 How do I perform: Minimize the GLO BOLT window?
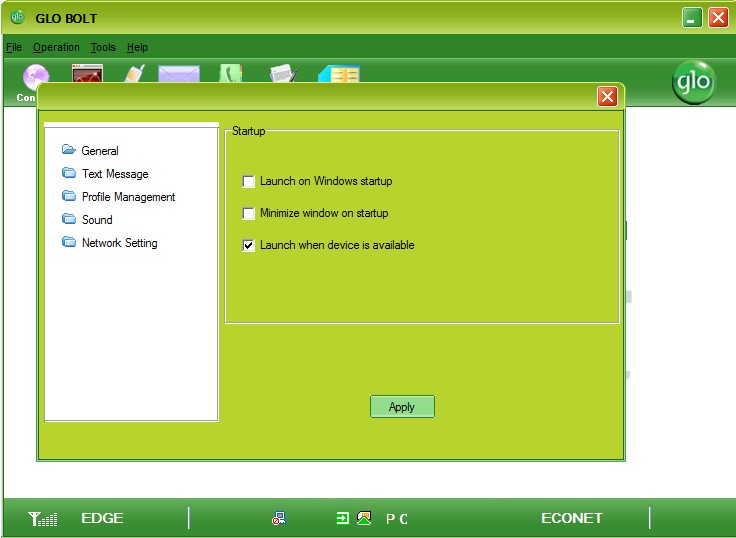[692, 18]
